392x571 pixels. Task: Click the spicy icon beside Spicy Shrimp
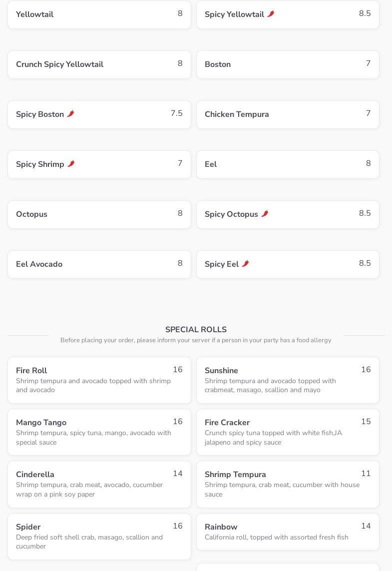click(x=71, y=164)
